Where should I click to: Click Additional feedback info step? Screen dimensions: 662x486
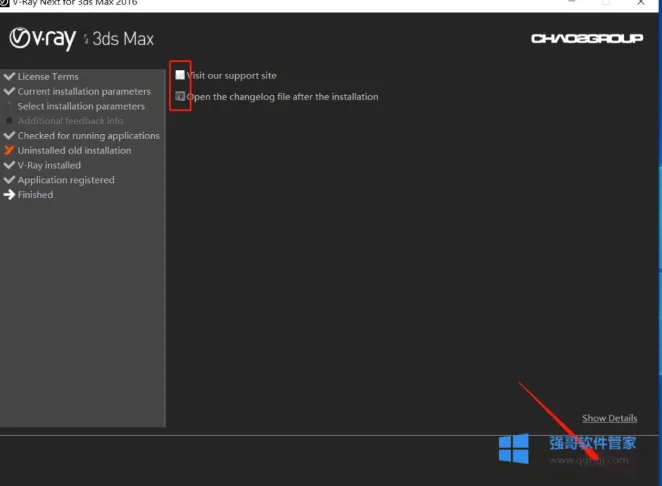coord(70,121)
